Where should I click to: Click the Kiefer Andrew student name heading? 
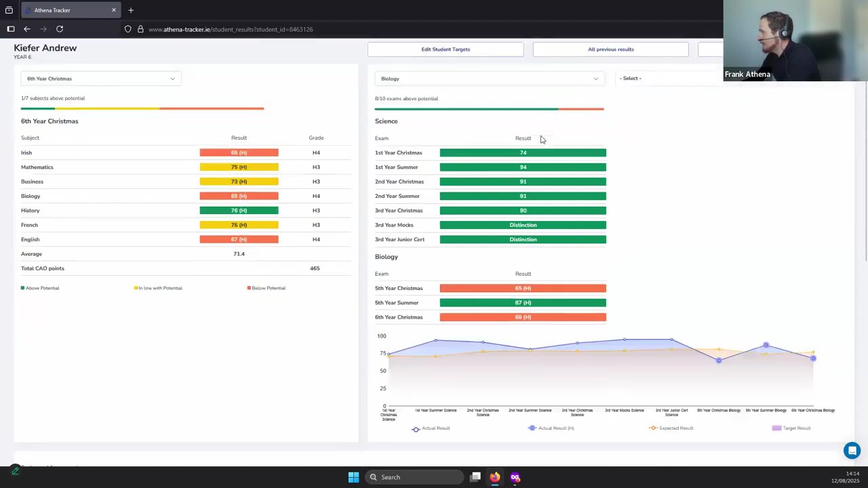click(x=45, y=48)
